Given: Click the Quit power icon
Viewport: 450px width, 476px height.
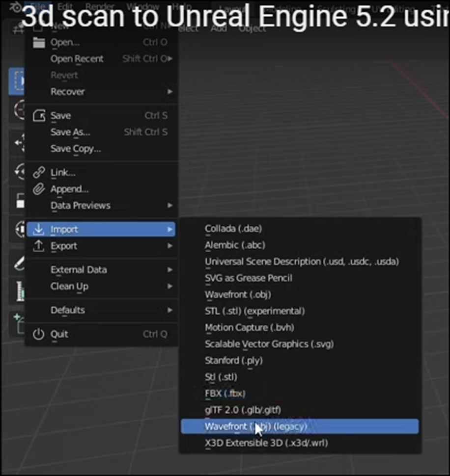Looking at the screenshot, I should 39,334.
